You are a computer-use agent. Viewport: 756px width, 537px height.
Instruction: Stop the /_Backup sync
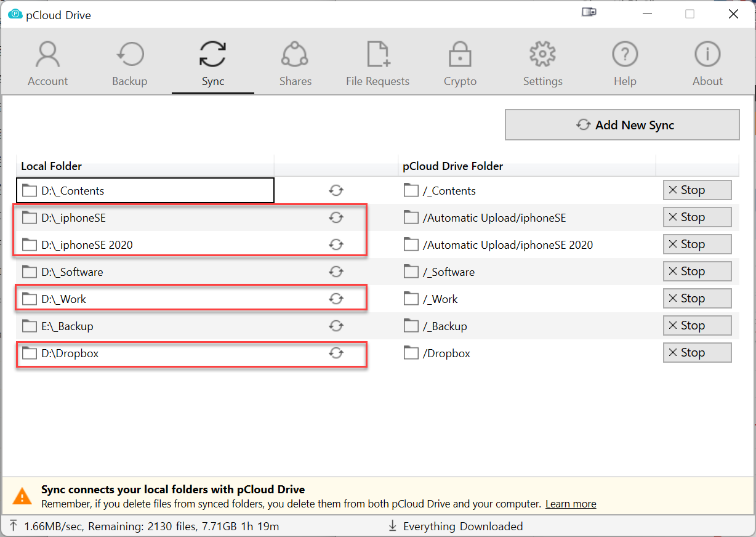click(x=697, y=326)
